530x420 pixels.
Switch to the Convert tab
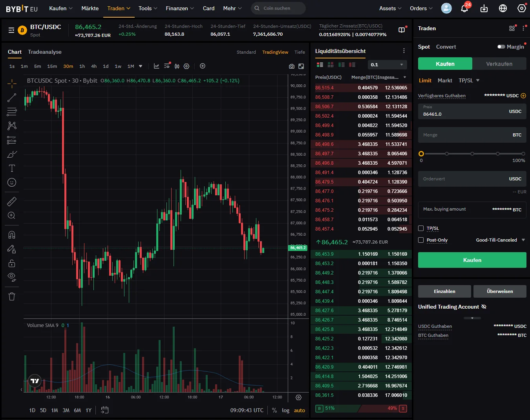[x=446, y=47]
